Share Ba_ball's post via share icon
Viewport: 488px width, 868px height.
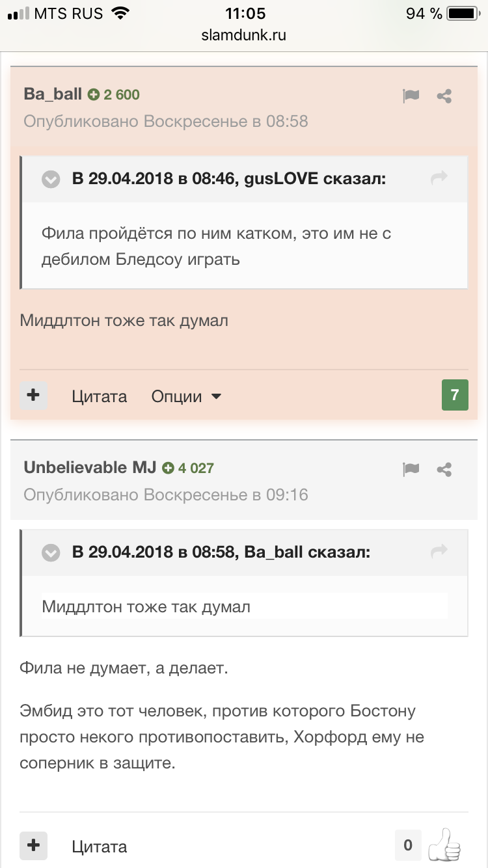click(444, 96)
